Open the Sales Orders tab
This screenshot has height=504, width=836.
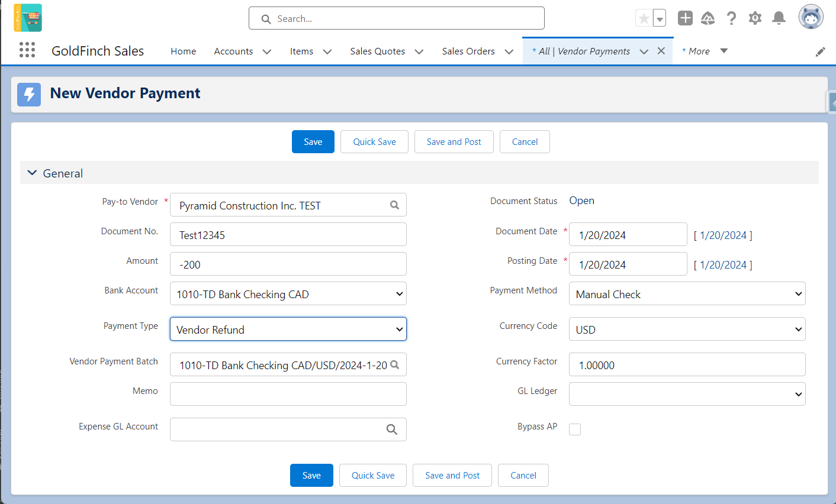(x=468, y=51)
